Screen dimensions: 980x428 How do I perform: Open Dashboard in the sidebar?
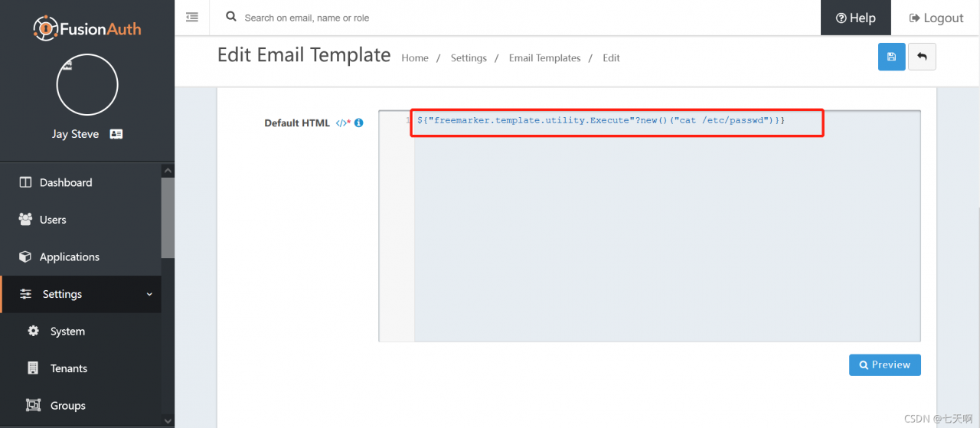(x=80, y=182)
